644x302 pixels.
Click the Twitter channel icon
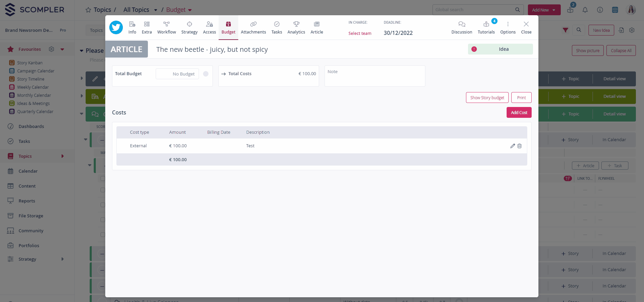(x=116, y=27)
